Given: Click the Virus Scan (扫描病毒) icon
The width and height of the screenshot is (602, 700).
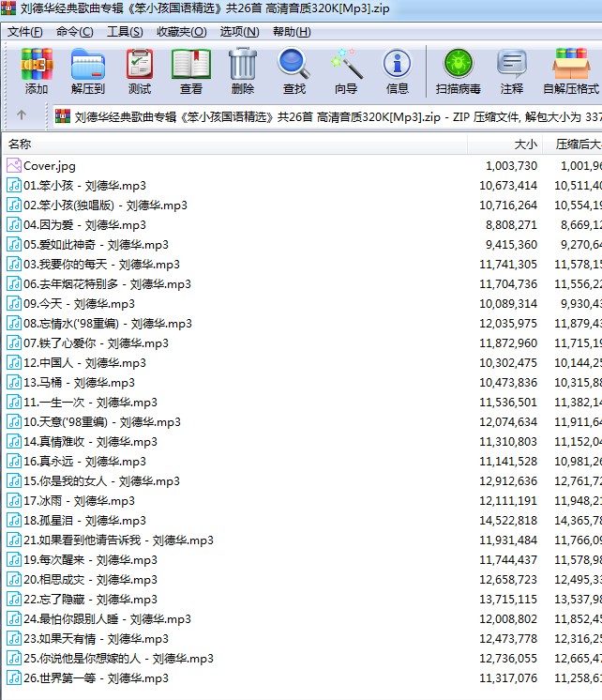Looking at the screenshot, I should 458,64.
